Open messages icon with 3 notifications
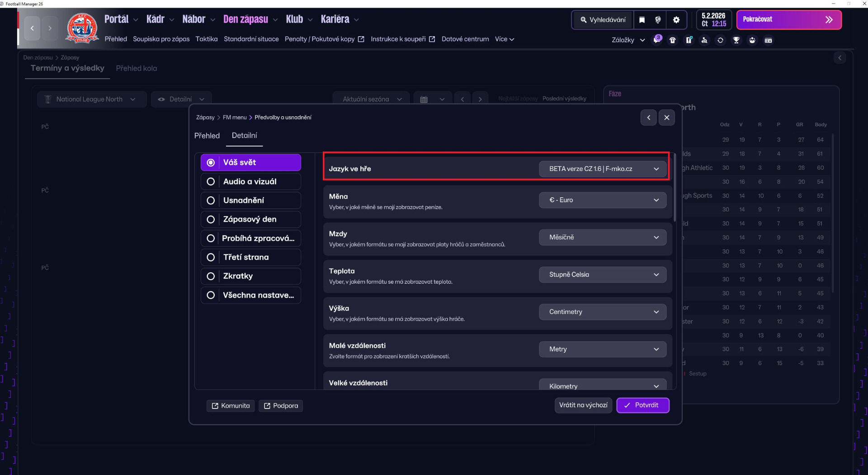 point(657,40)
